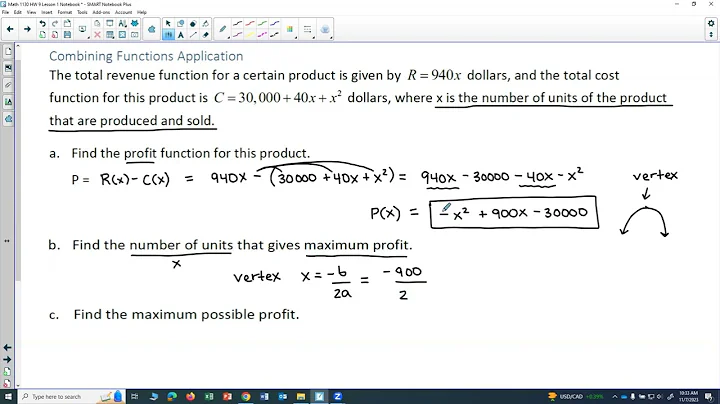Image resolution: width=720 pixels, height=404 pixels.
Task: Open screen display mode dropdown
Action: coord(82,29)
